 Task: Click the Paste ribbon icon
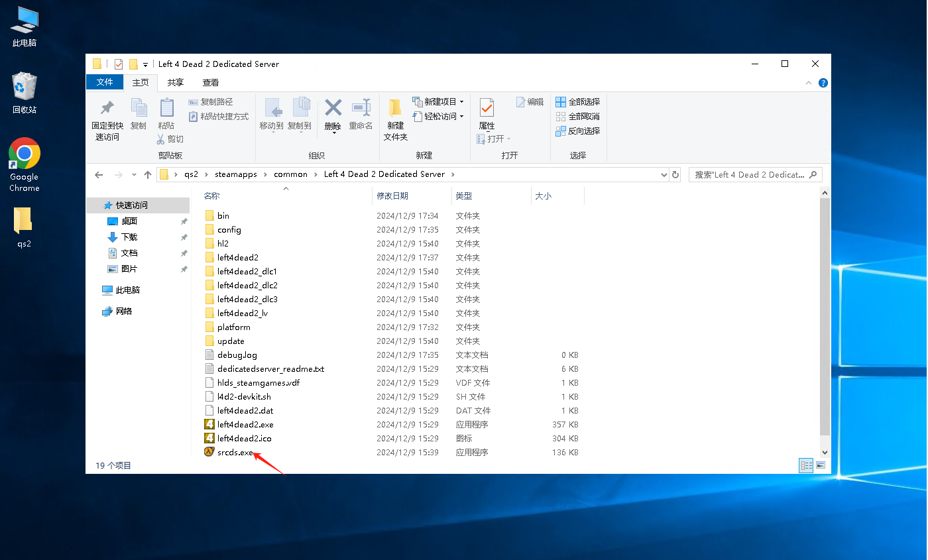click(166, 114)
